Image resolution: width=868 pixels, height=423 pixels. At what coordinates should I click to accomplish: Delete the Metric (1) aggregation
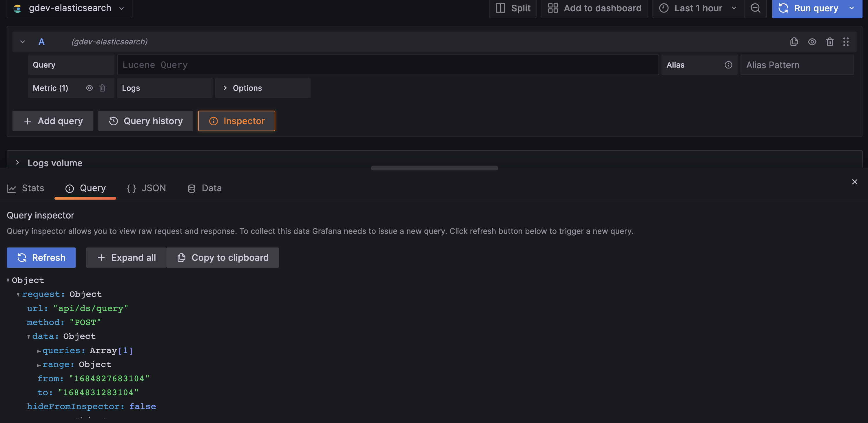[x=103, y=88]
